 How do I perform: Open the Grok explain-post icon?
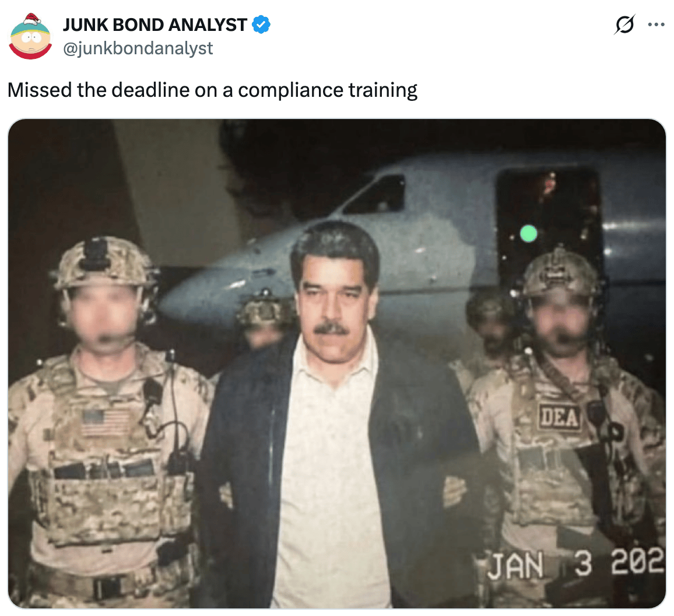624,24
